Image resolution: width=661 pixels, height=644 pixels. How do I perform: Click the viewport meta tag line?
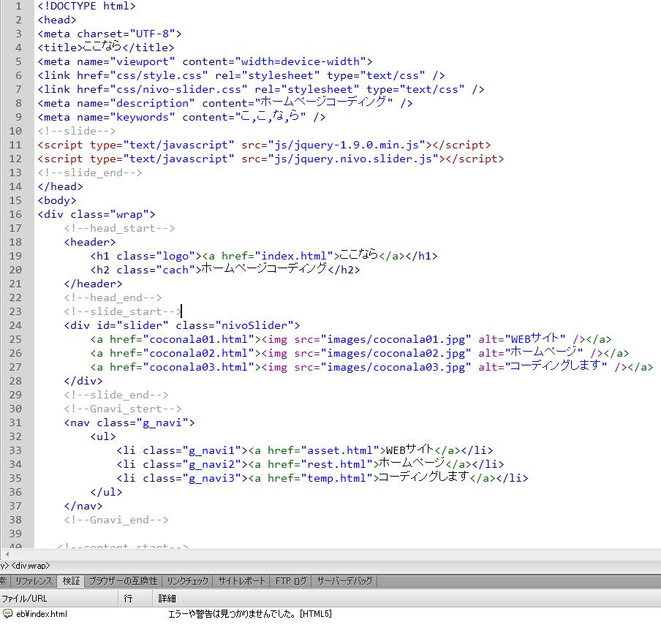[205, 61]
